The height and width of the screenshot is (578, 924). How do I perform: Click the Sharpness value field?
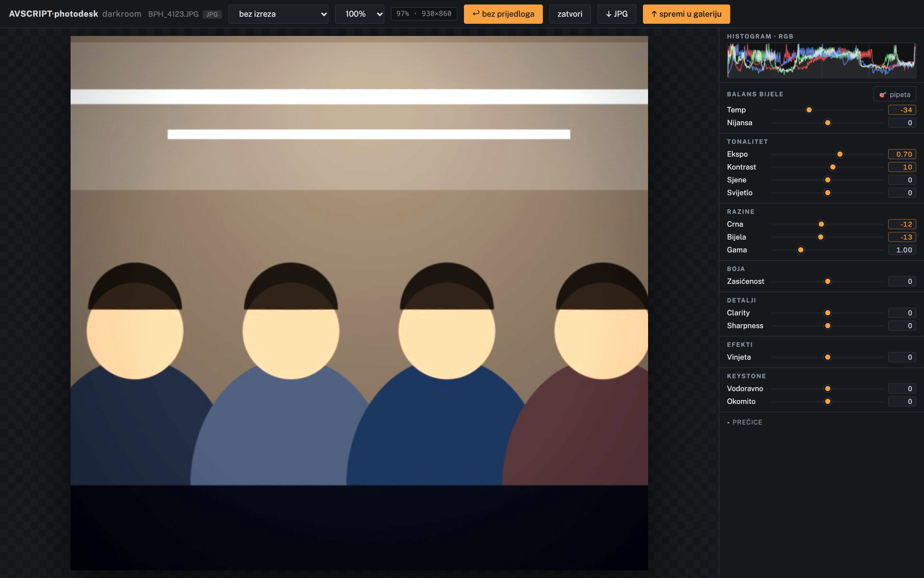pyautogui.click(x=902, y=326)
